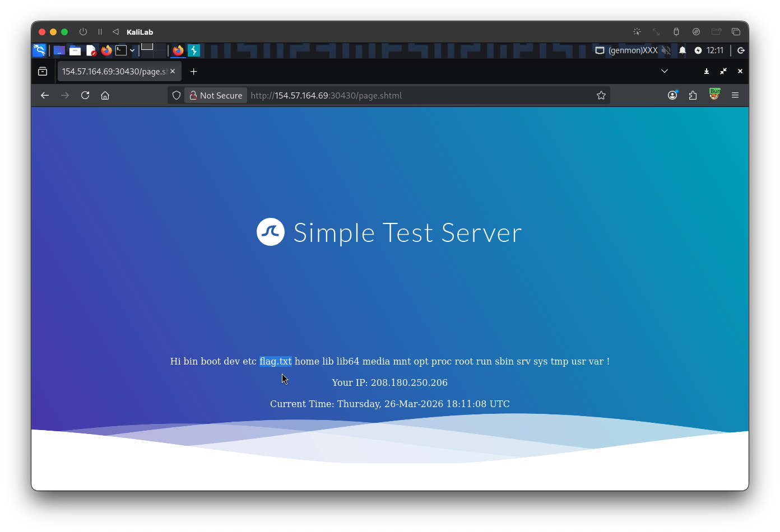Expand the list all tabs chevron
The width and height of the screenshot is (780, 532).
coord(665,71)
